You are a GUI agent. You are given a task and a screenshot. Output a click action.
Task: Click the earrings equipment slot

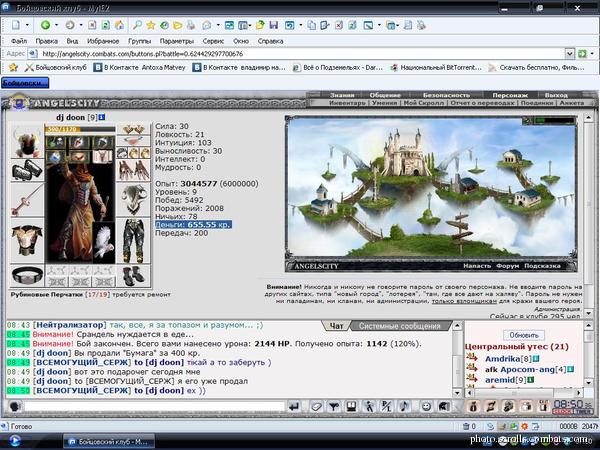[133, 130]
